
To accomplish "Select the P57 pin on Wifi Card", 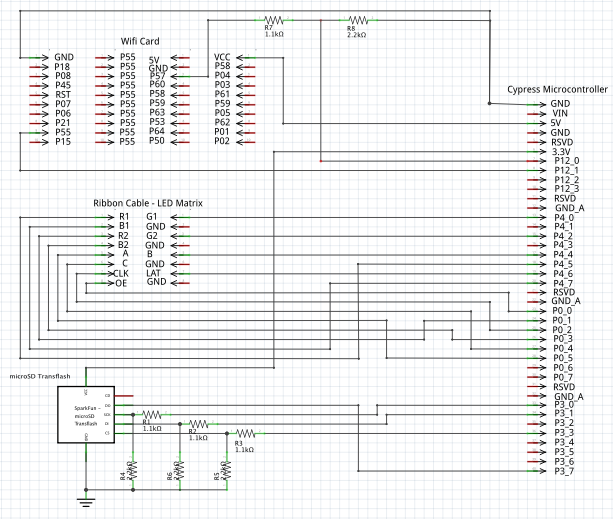I will [x=157, y=76].
